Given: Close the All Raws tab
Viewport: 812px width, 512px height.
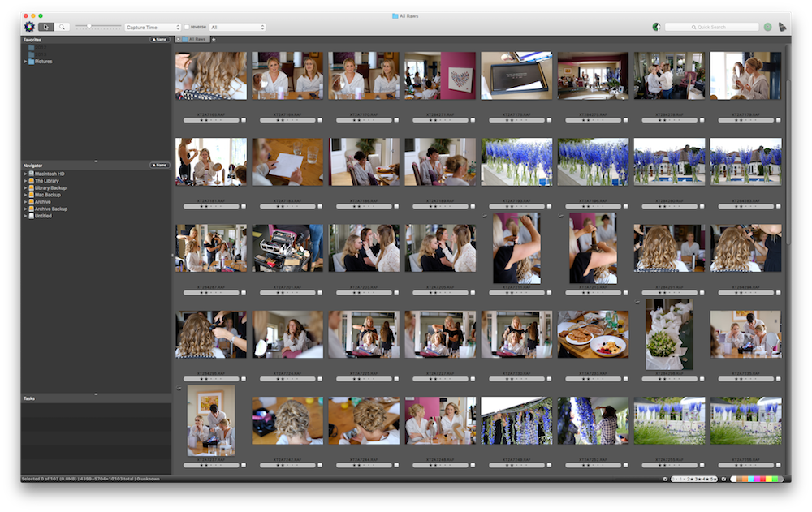Looking at the screenshot, I should (x=178, y=39).
